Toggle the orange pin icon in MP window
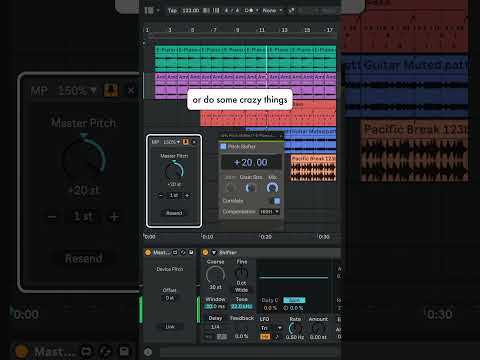This screenshot has width=480, height=360. pos(186,142)
